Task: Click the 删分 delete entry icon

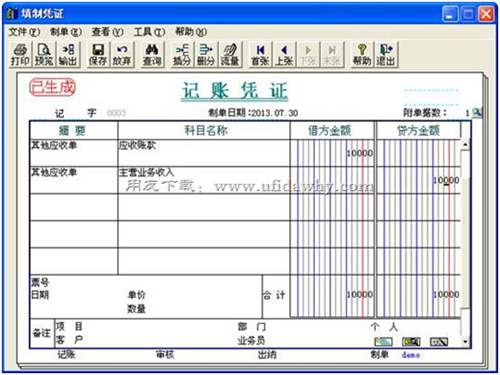Action: click(x=206, y=55)
